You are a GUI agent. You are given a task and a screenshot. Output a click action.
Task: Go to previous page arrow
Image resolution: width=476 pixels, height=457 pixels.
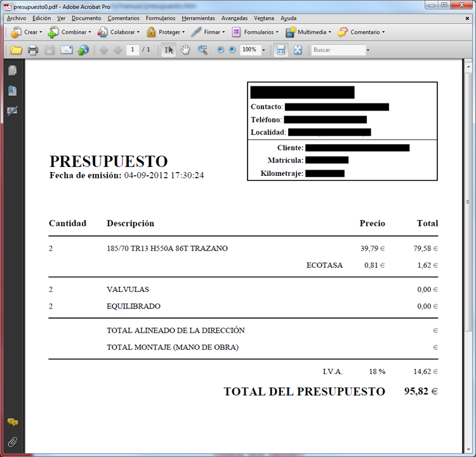[x=104, y=50]
